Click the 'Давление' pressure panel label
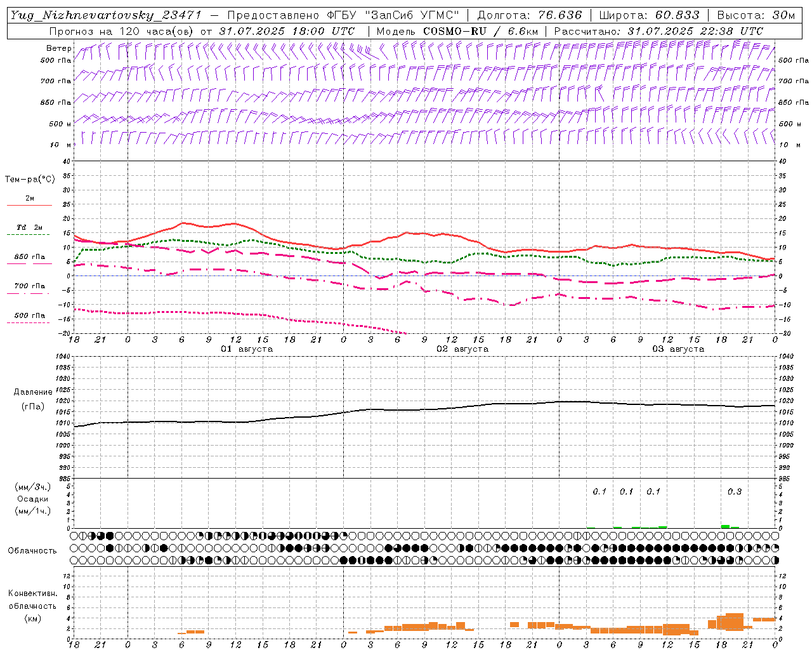The height and width of the screenshot is (650, 812). click(x=33, y=392)
